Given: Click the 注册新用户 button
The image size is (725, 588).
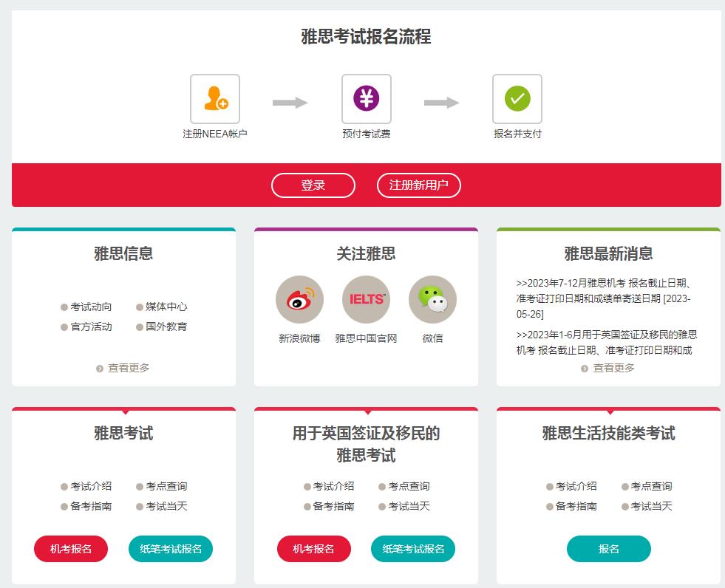Looking at the screenshot, I should (419, 185).
